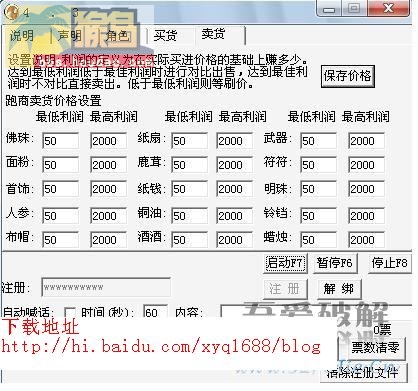Click 首饰 maximum profit field
418x391 pixels.
(108, 189)
